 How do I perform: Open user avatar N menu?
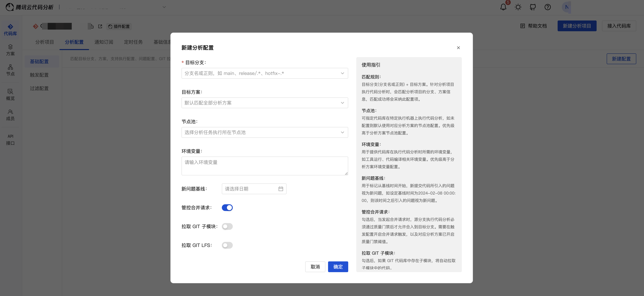[567, 7]
